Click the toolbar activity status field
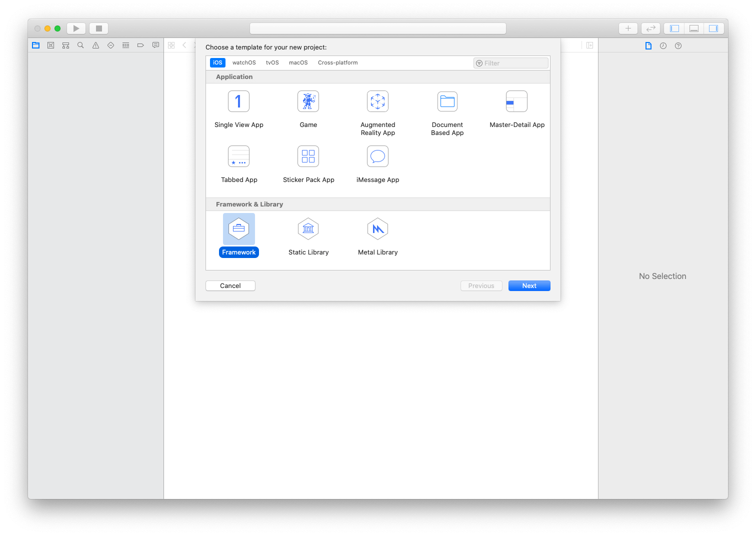The width and height of the screenshot is (756, 536). click(377, 28)
